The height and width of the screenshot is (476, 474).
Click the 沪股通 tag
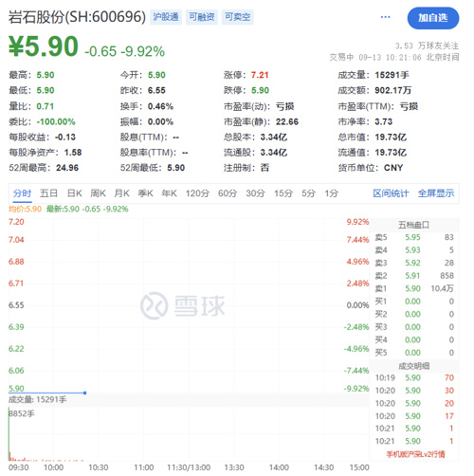pos(166,17)
